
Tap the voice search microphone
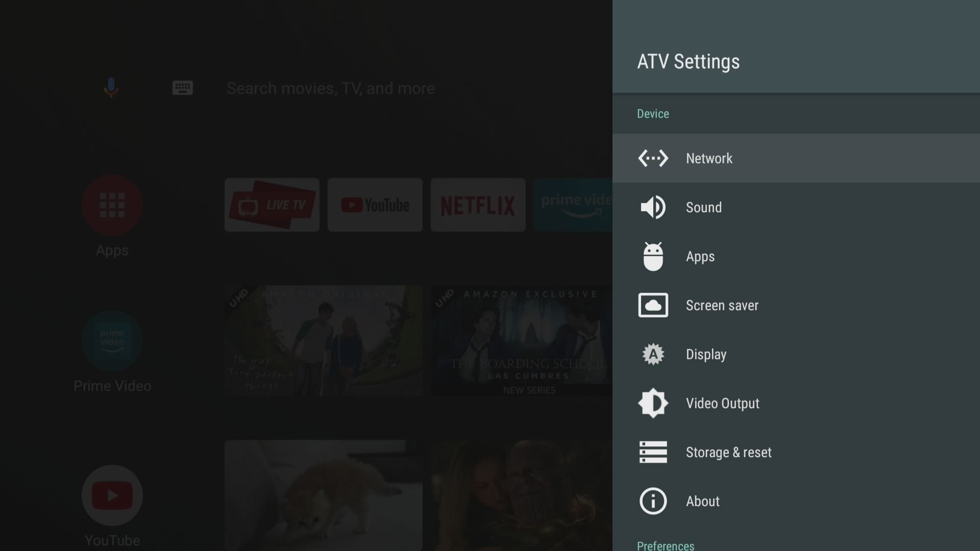point(111,88)
